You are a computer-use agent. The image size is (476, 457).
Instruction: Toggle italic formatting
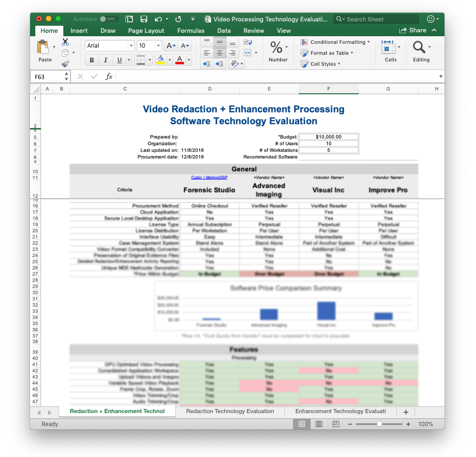tap(105, 60)
